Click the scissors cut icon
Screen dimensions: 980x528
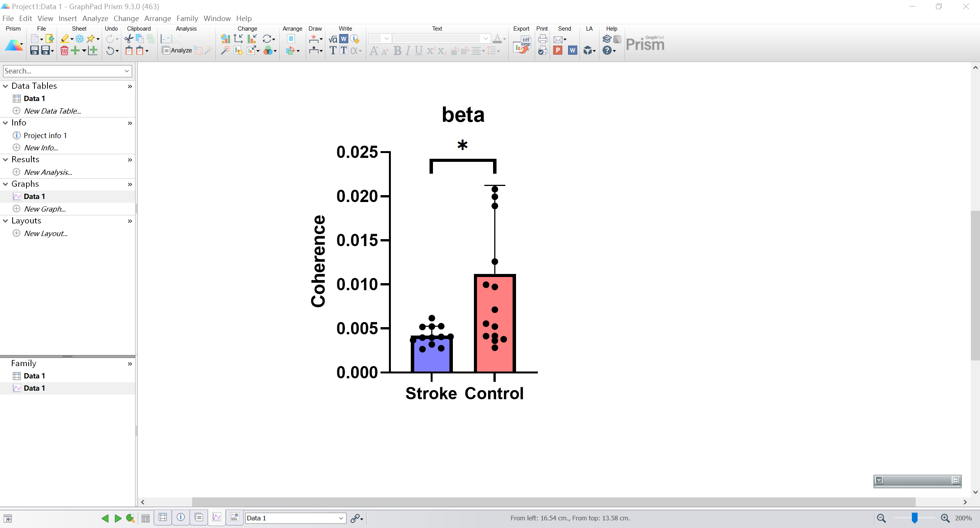[x=129, y=39]
